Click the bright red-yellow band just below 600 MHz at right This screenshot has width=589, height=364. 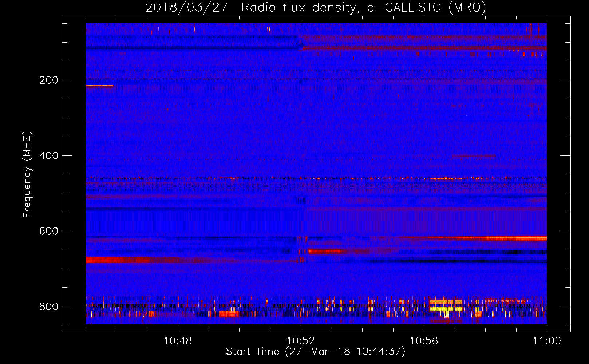pyautogui.click(x=488, y=238)
